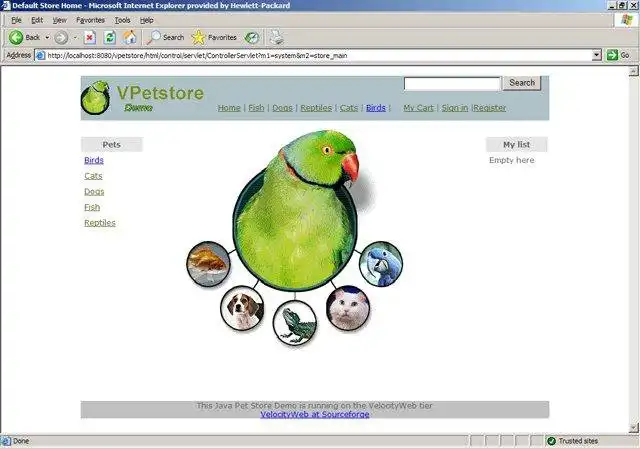
Task: Select the blue parrot circle thumbnail
Action: tap(381, 264)
